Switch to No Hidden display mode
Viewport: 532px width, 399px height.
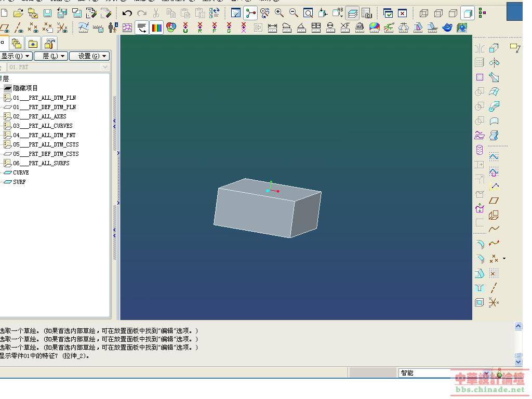click(x=453, y=13)
